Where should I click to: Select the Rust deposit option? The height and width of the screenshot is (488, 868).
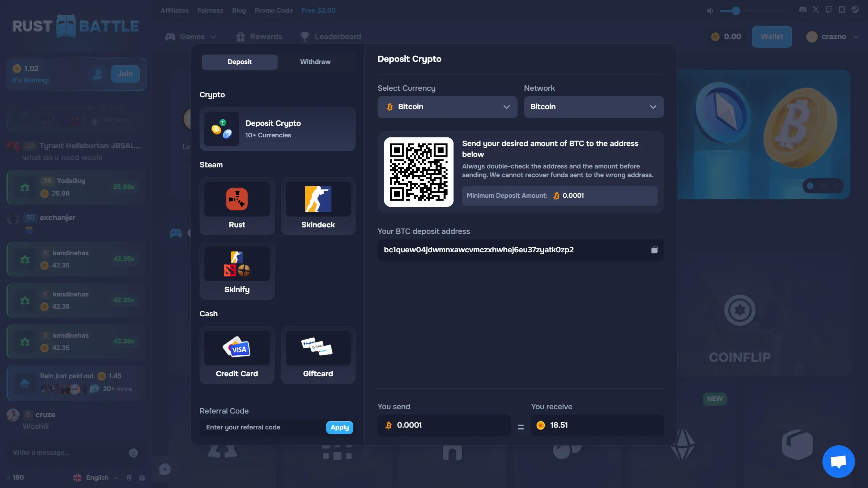237,206
